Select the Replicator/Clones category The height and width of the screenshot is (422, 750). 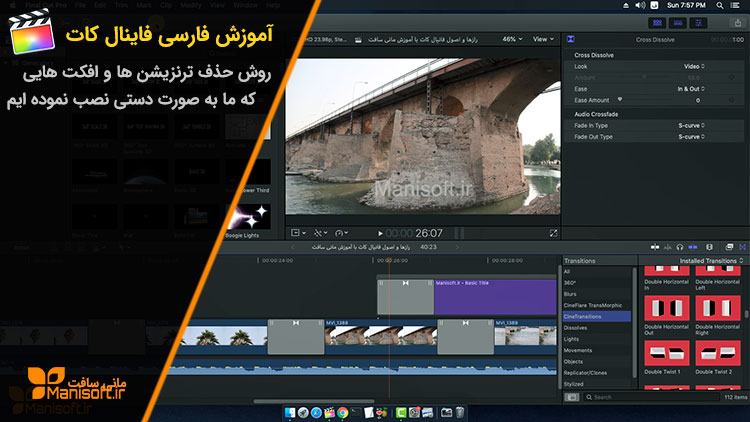point(596,373)
